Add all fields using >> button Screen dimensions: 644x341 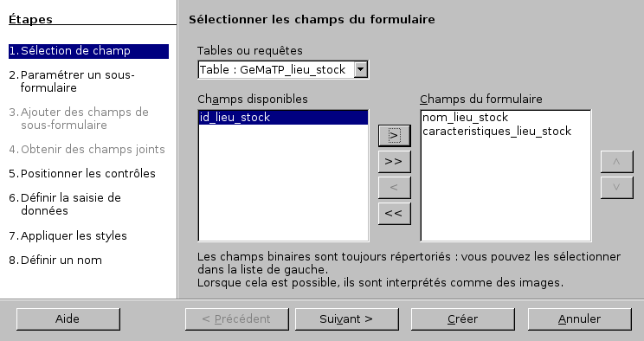[x=395, y=162]
